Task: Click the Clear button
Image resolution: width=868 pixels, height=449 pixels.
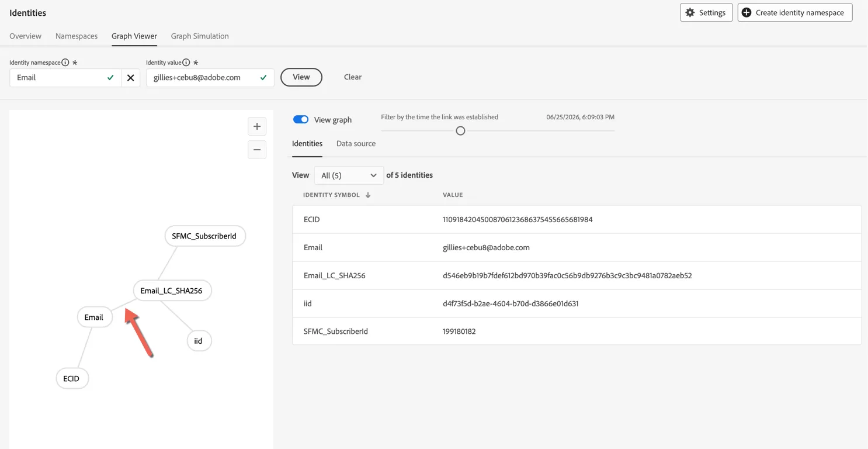Action: 353,77
